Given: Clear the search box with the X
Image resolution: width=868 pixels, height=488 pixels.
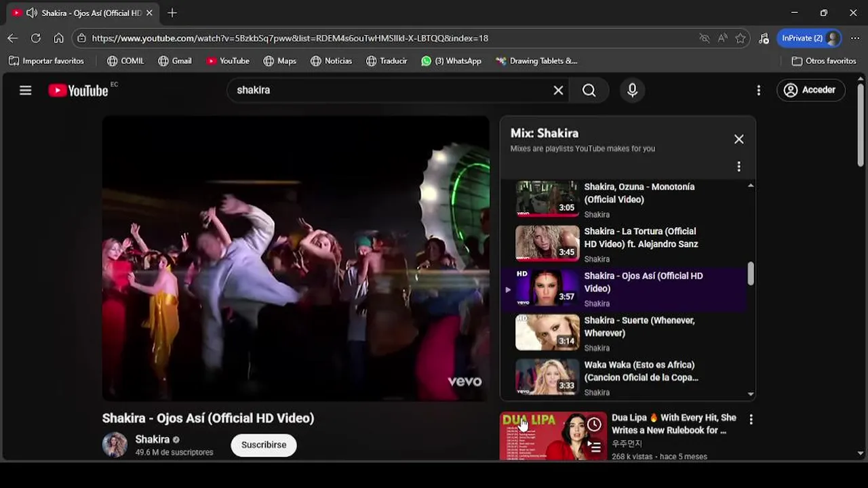Looking at the screenshot, I should click(x=558, y=90).
